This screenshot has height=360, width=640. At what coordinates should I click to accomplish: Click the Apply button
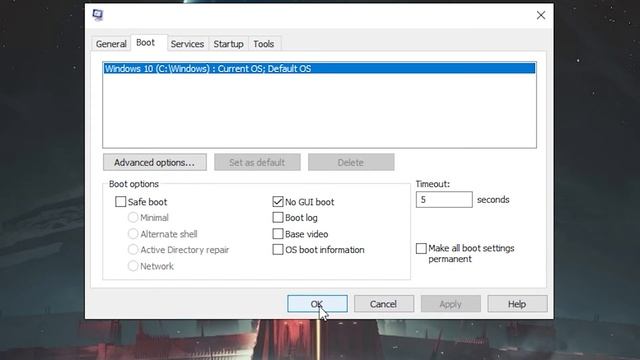tap(451, 304)
